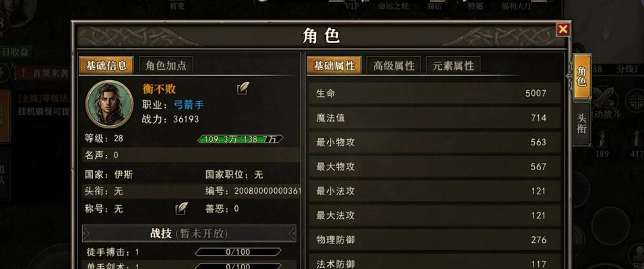Open the 福利大厅 icon in top bar
Image resolution: width=644 pixels, height=269 pixels.
(x=516, y=5)
